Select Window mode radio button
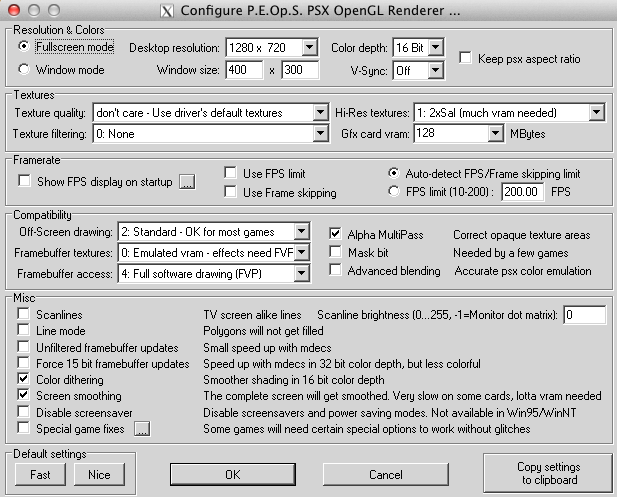 coord(24,69)
